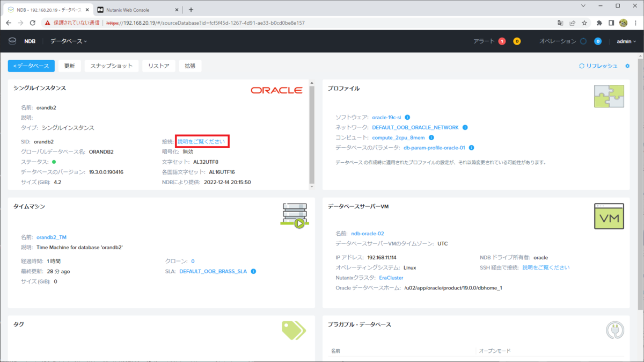Open the tab search chevron
Image resolution: width=644 pixels, height=362 pixels.
[x=583, y=5]
